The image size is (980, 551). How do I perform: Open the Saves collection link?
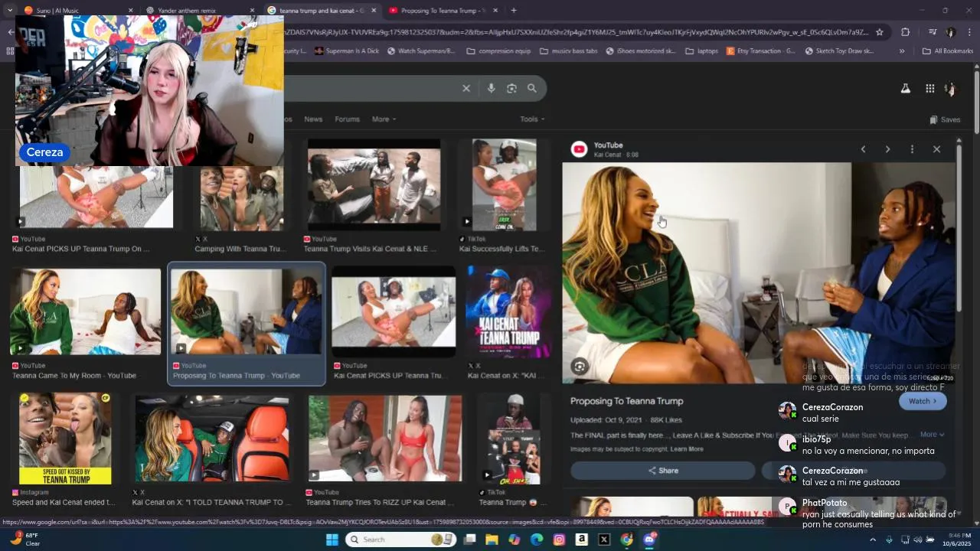945,120
